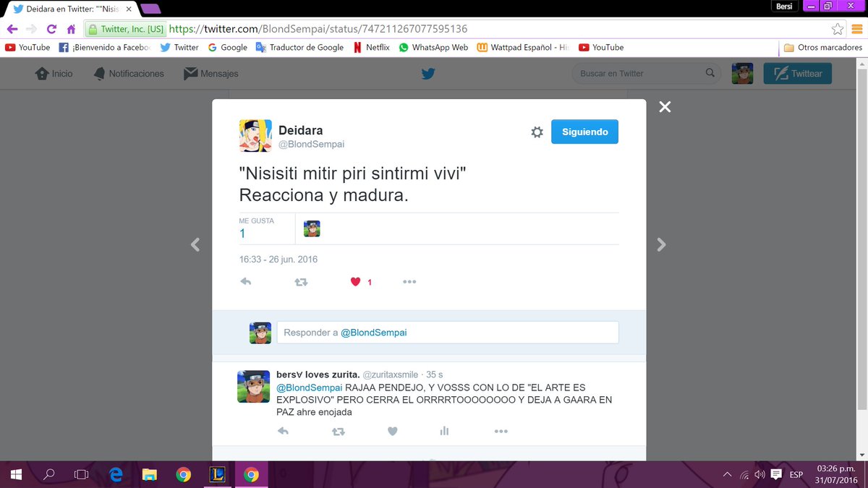Go to Inicio in the Twitter navigation
Image resolution: width=868 pixels, height=488 pixels.
click(54, 74)
